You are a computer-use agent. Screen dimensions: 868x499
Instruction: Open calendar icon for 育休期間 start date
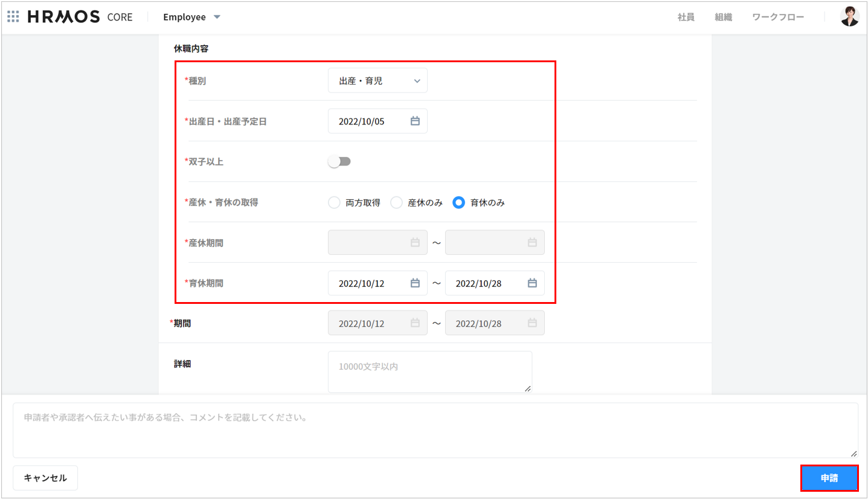(415, 283)
